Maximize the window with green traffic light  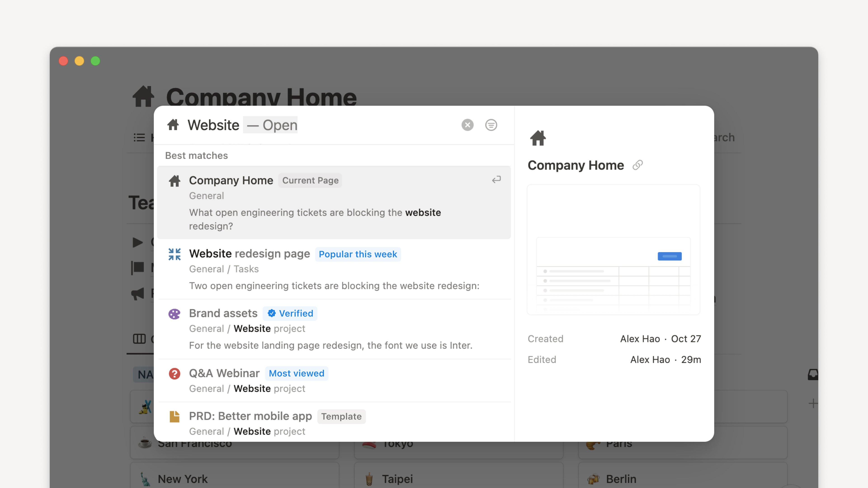tap(95, 61)
